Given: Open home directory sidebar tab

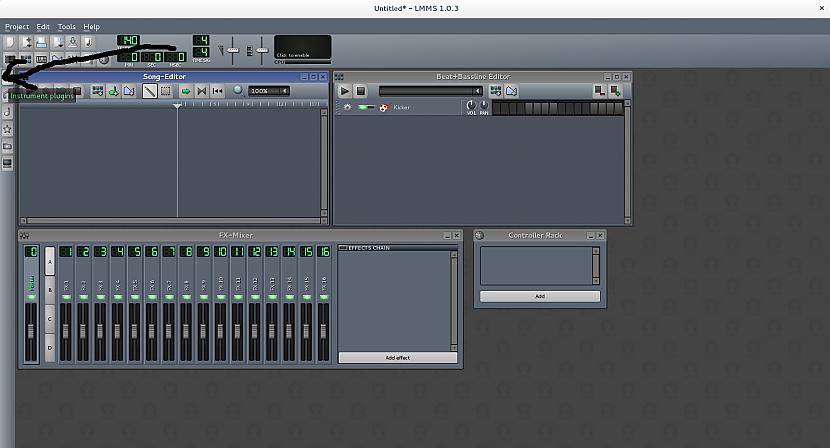Looking at the screenshot, I should 7,146.
